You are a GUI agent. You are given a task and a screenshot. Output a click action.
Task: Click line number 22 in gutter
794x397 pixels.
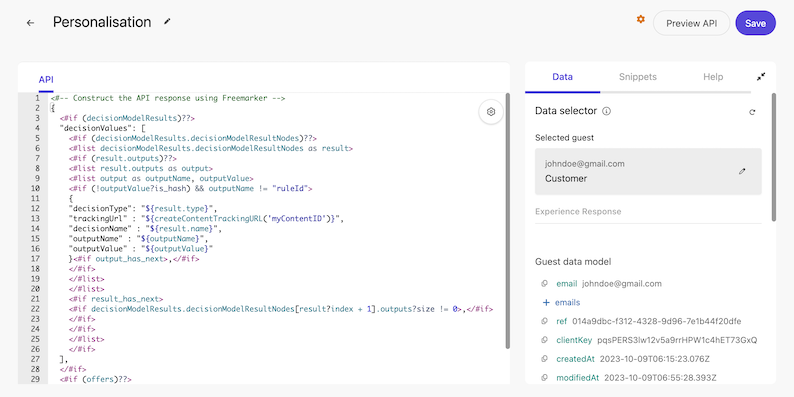pos(35,309)
